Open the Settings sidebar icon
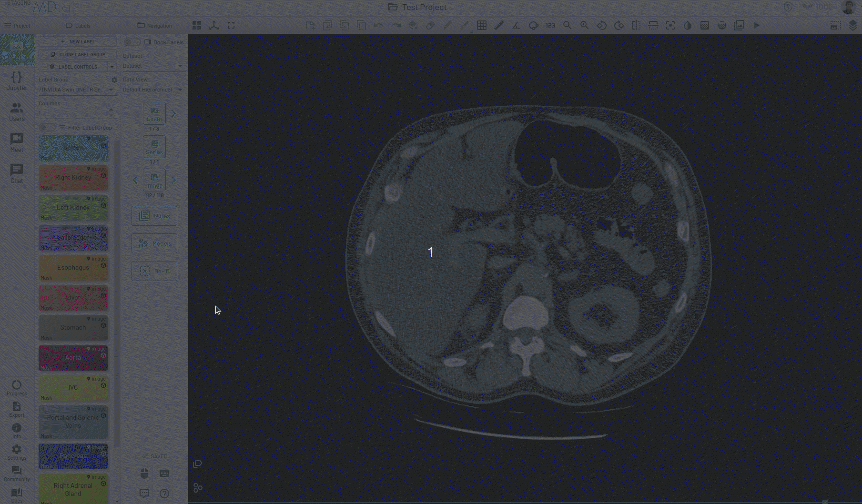This screenshot has height=504, width=862. click(x=17, y=452)
